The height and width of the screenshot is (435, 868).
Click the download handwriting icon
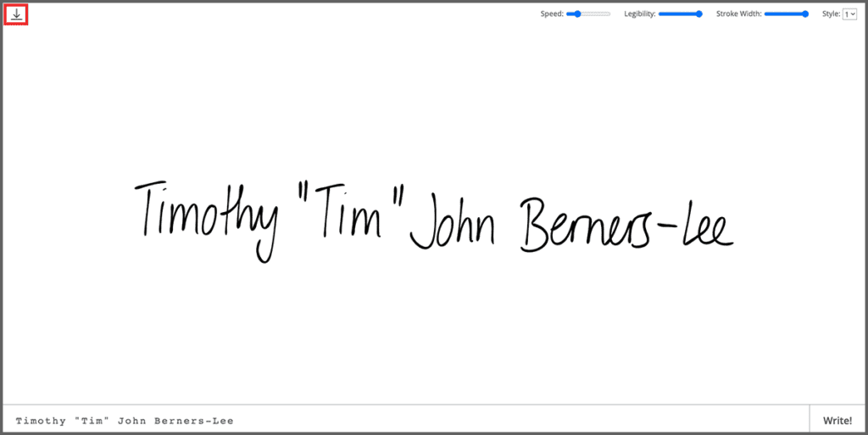pos(16,14)
